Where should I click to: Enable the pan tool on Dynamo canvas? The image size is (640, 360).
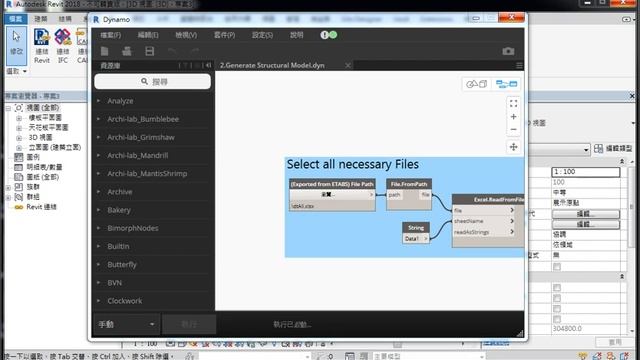513,147
